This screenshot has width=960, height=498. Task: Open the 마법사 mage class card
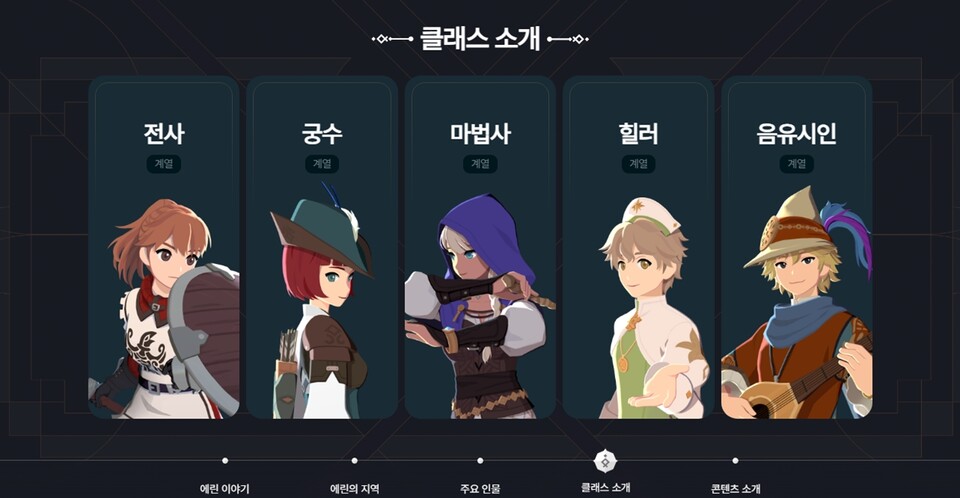coord(480,247)
